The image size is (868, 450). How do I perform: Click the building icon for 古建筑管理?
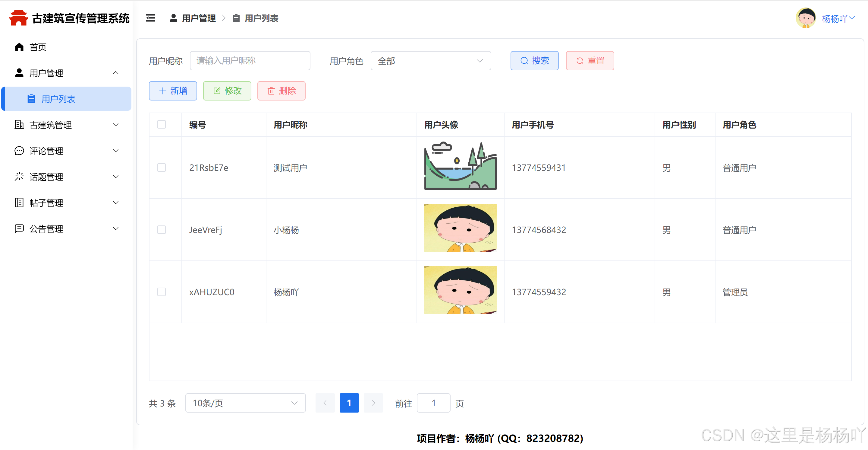[x=19, y=125]
